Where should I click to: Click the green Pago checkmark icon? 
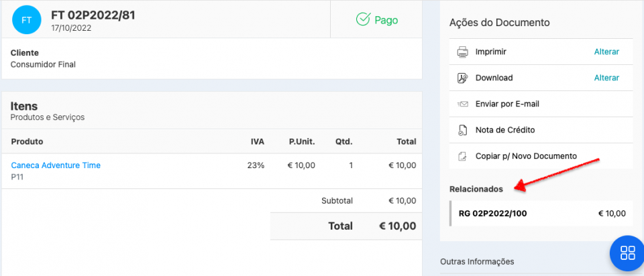[x=363, y=19]
